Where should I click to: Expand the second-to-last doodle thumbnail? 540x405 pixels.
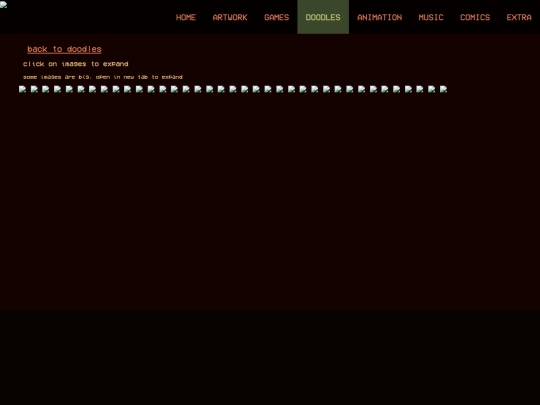click(432, 89)
